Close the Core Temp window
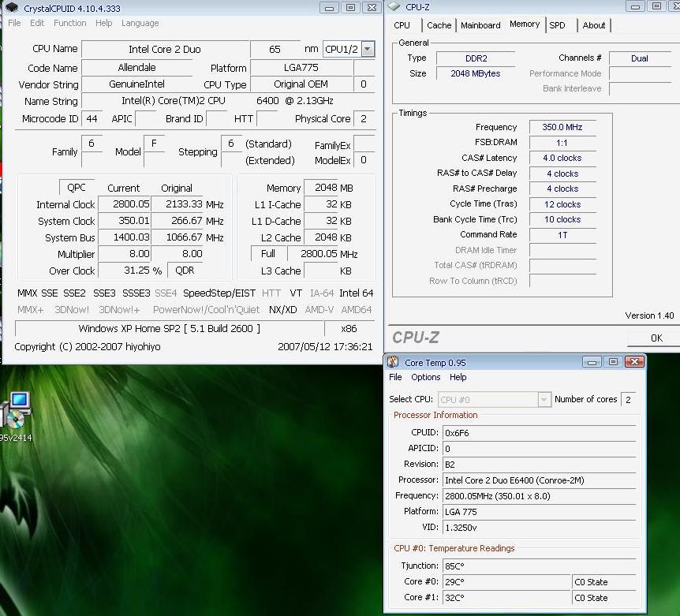The width and height of the screenshot is (680, 616). pos(633,362)
